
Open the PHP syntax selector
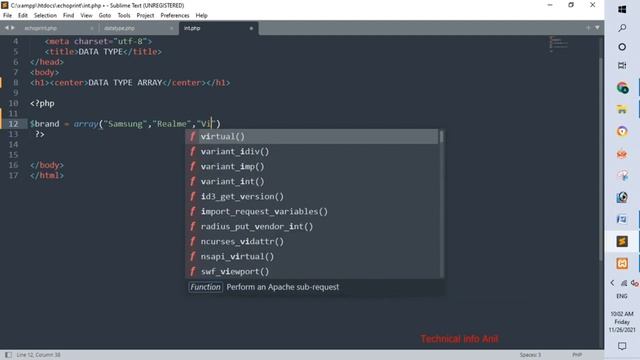click(x=577, y=355)
